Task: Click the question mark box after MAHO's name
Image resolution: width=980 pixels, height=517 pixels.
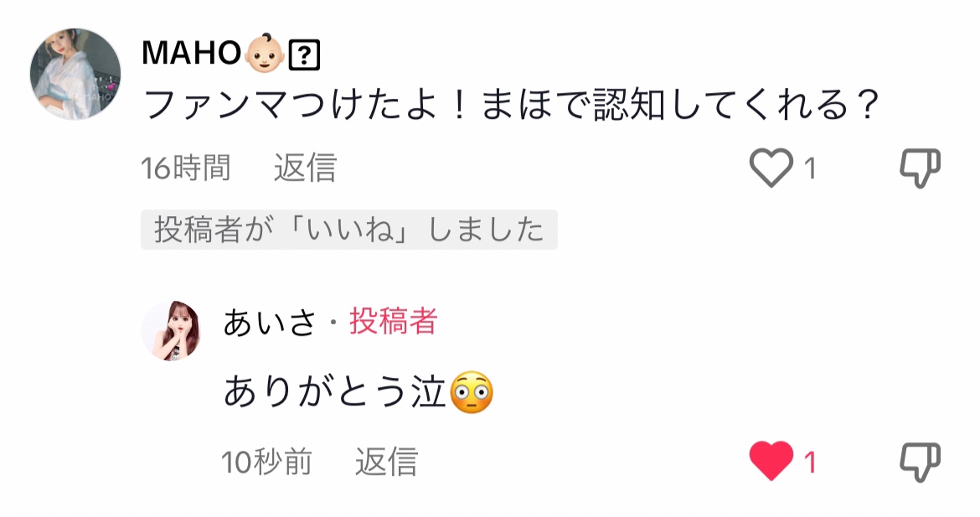Action: 304,55
